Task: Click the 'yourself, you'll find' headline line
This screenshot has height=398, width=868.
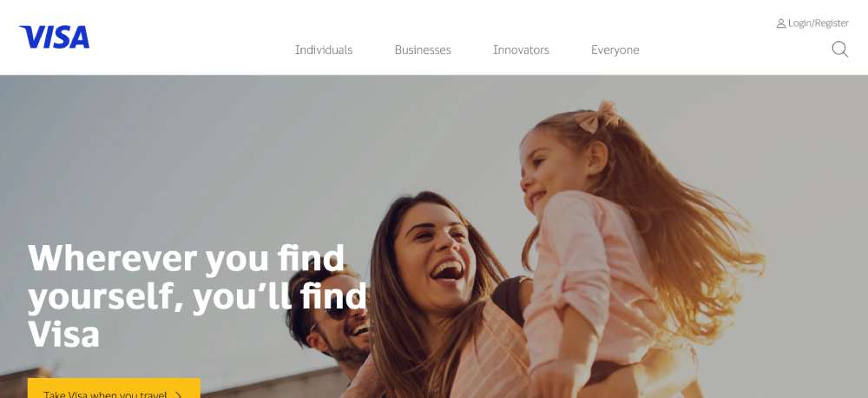Action: (x=197, y=297)
